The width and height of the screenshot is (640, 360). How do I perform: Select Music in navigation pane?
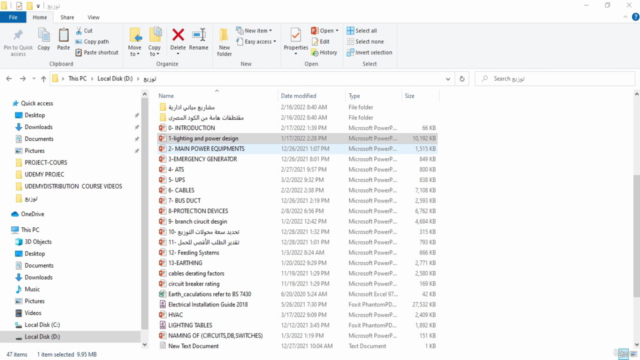pyautogui.click(x=32, y=289)
